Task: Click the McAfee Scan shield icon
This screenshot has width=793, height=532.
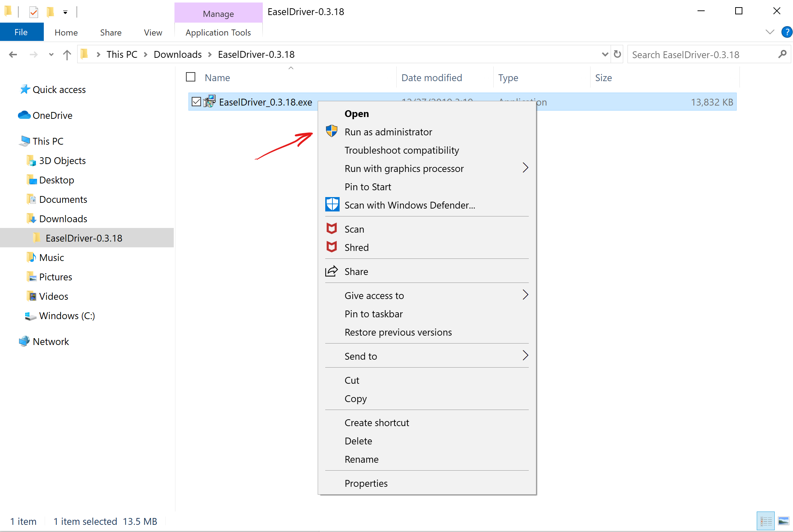Action: coord(331,229)
